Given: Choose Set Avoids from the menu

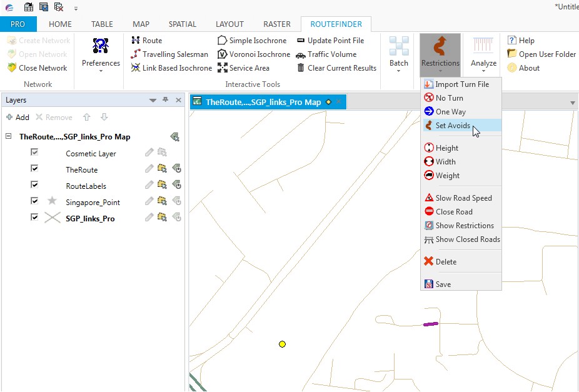Looking at the screenshot, I should click(453, 126).
